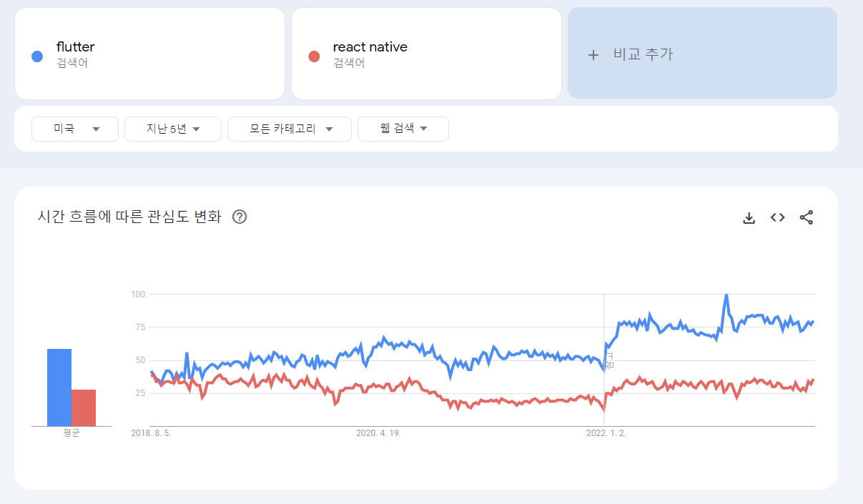
Task: Click the red average bar for react native
Action: 84,407
